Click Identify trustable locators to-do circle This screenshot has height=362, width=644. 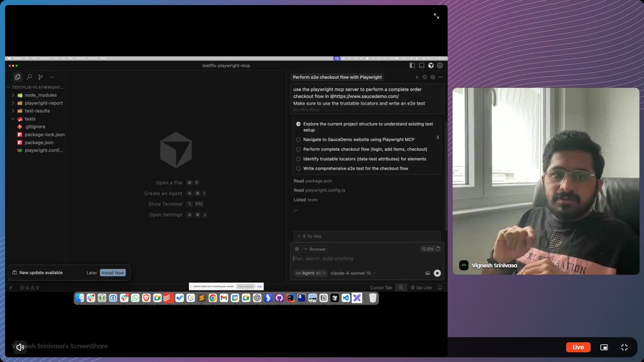(x=298, y=159)
